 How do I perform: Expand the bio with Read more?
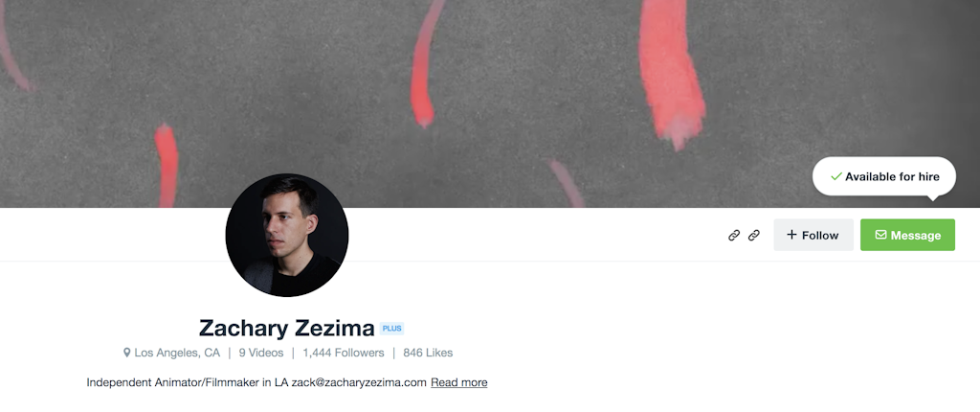(458, 382)
